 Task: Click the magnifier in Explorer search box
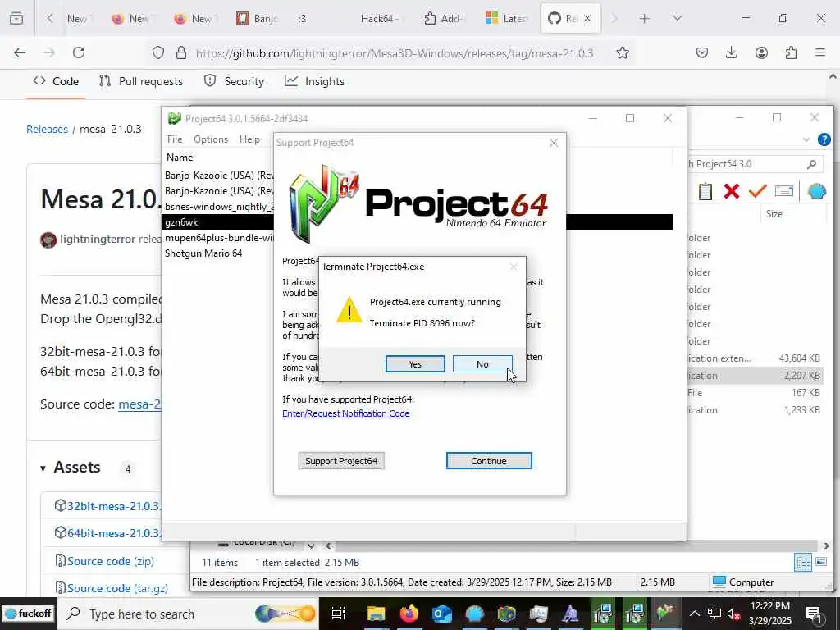point(811,164)
